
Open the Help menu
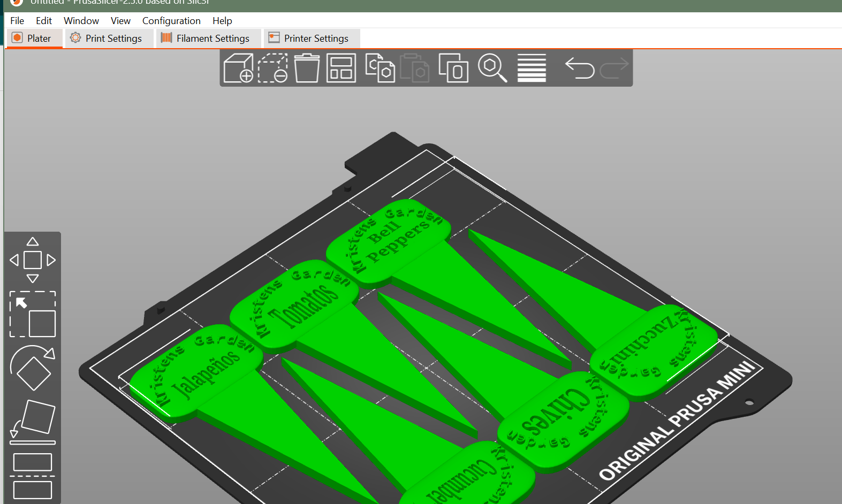pos(222,21)
